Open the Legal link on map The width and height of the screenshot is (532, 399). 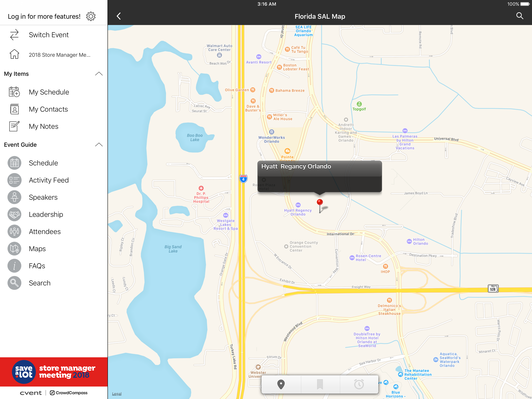(x=117, y=394)
